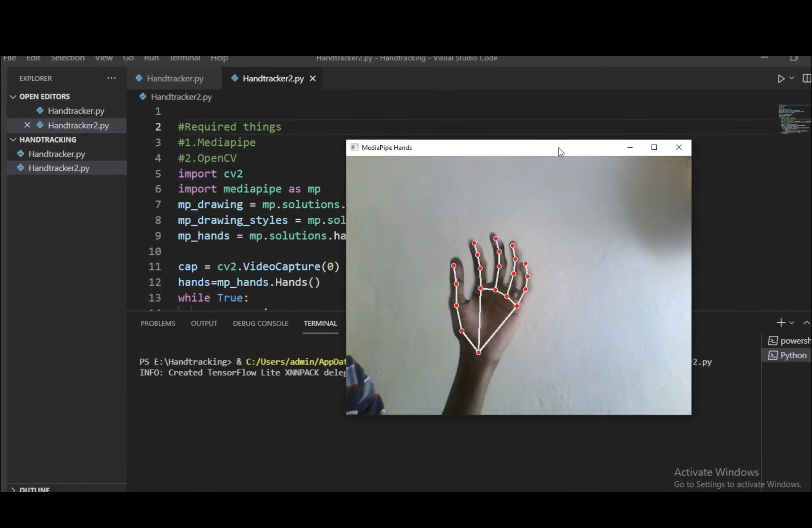Open the Go menu

128,58
